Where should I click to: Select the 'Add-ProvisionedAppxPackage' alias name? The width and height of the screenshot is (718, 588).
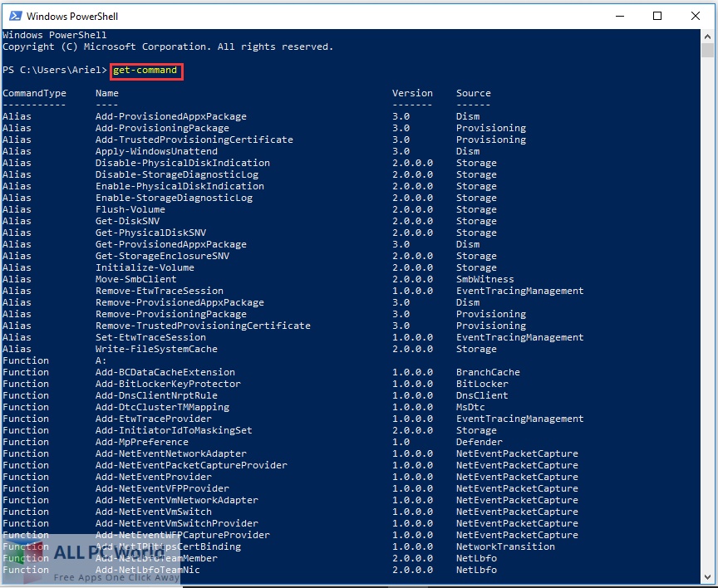171,116
